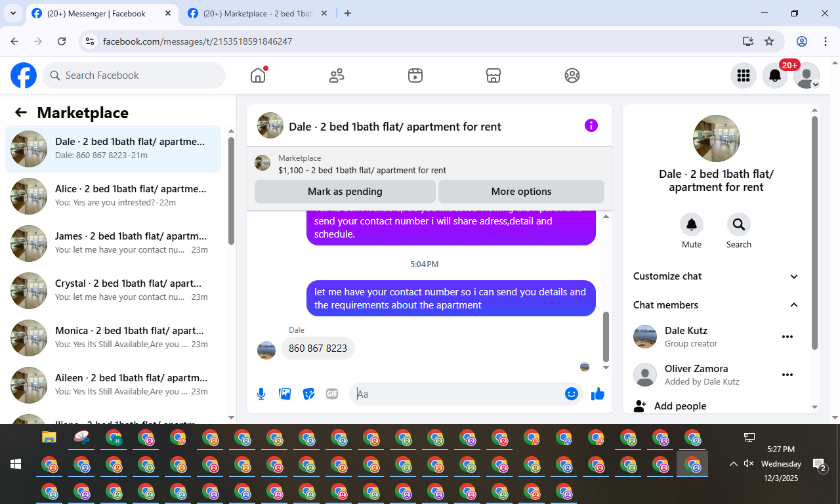The image size is (840, 504).
Task: Click the 860 867 8223 message bubble
Action: (x=318, y=348)
